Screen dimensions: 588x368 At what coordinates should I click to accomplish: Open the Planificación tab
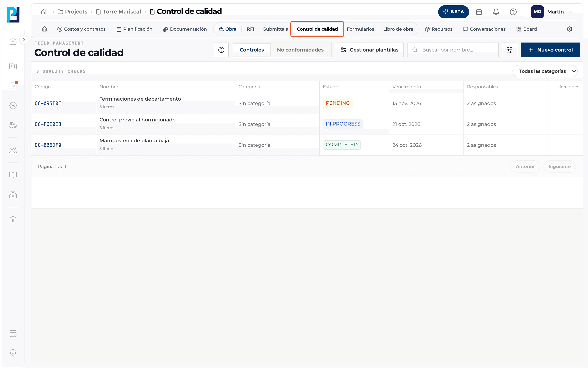click(x=134, y=29)
